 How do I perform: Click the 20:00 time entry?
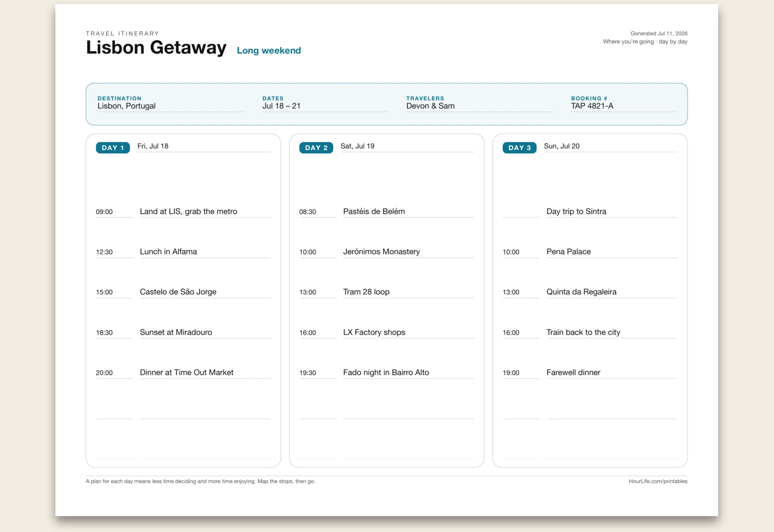(x=104, y=373)
